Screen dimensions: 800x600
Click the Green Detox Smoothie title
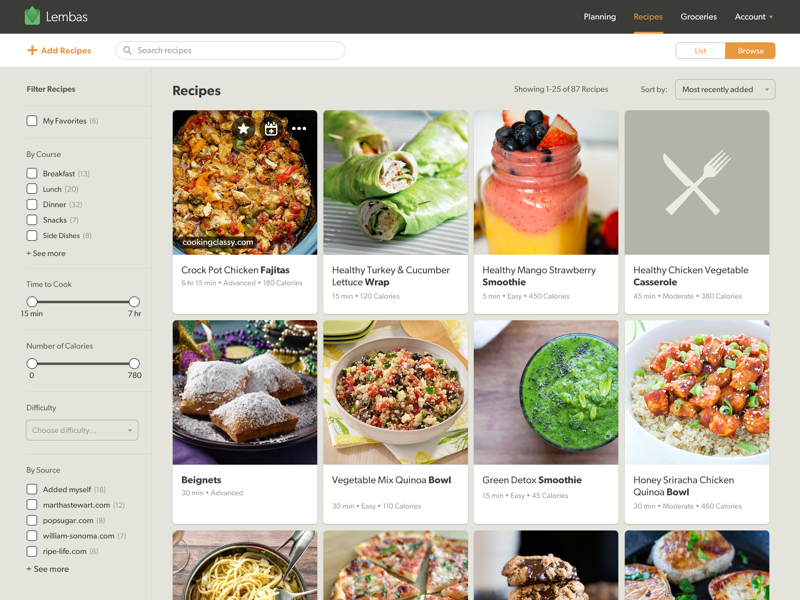click(532, 480)
